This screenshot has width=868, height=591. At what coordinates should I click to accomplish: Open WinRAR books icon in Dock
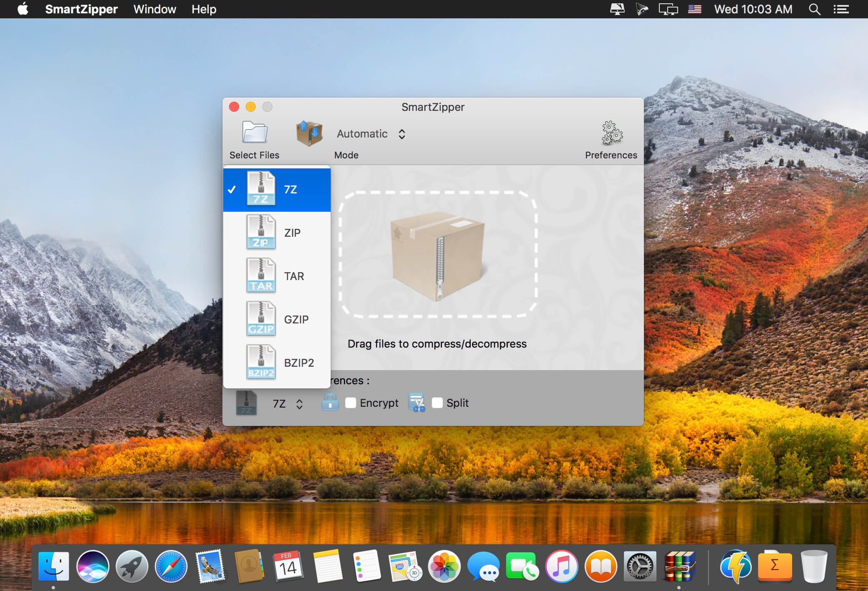(679, 566)
